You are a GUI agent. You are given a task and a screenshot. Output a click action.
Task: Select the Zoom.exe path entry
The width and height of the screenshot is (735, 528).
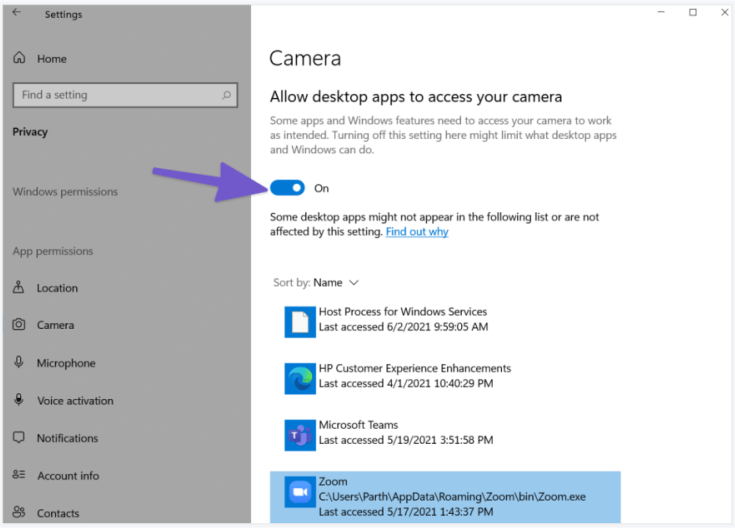(x=445, y=497)
